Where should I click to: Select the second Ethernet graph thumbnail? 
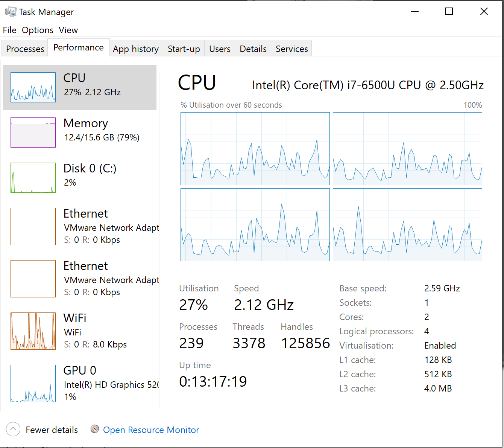[33, 279]
